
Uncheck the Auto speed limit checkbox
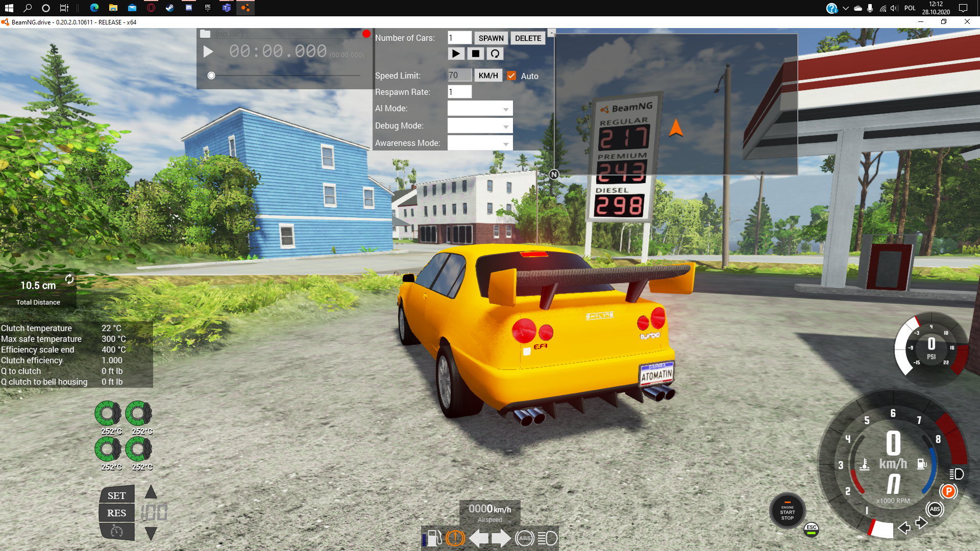pyautogui.click(x=511, y=76)
